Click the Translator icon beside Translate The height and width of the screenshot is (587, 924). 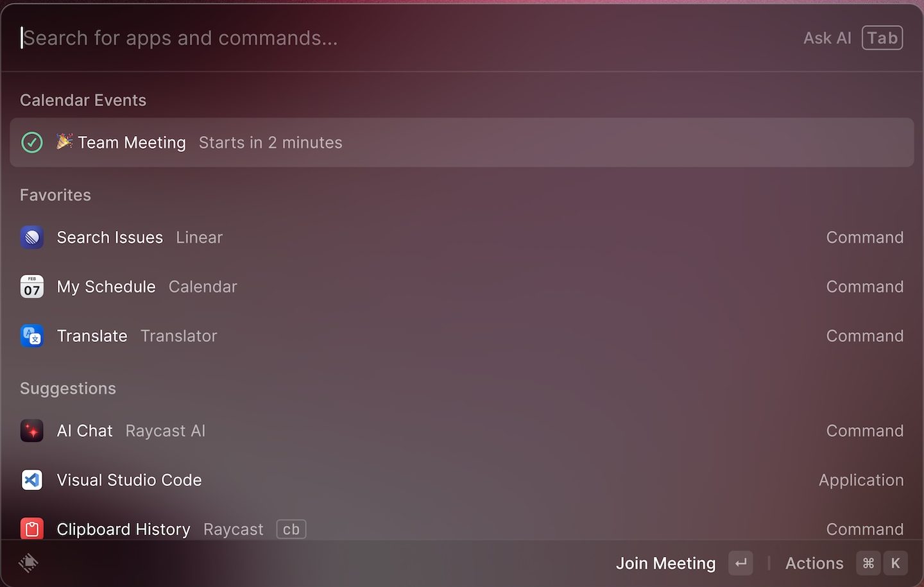point(32,336)
